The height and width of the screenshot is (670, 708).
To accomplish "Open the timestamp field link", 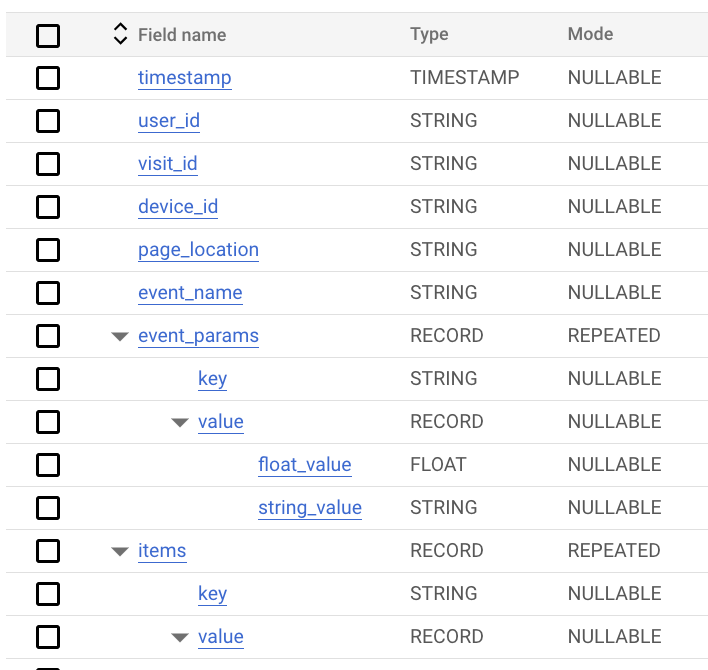I will point(185,78).
